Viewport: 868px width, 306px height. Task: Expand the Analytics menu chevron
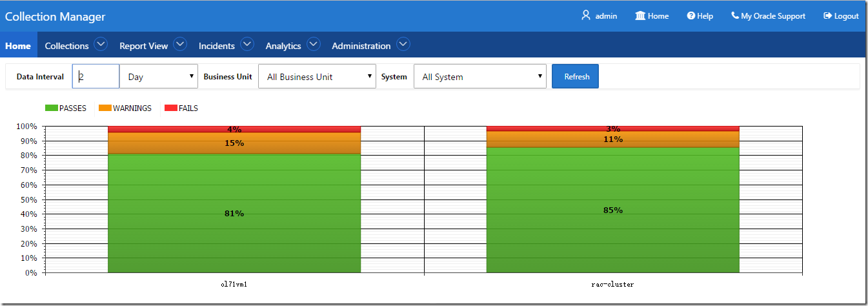tap(314, 45)
